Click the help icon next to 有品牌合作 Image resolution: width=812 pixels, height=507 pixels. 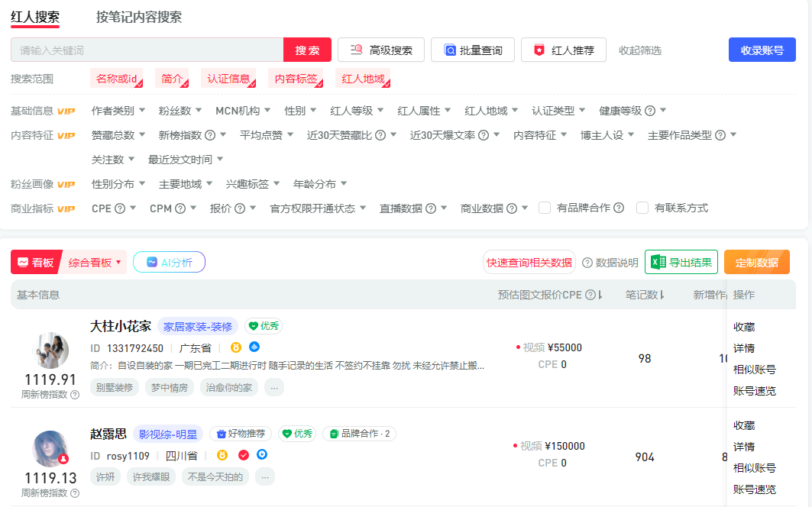click(619, 208)
